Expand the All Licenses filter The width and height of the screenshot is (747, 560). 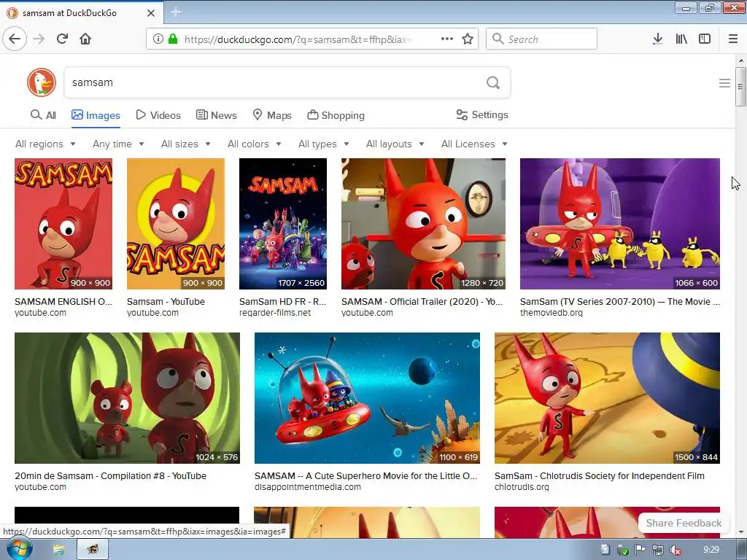474,144
